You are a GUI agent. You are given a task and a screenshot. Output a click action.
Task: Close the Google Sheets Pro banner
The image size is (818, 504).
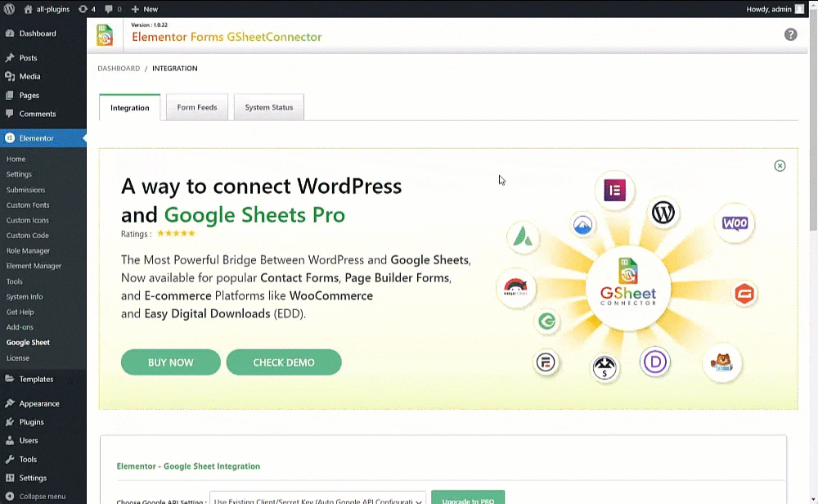pos(780,165)
